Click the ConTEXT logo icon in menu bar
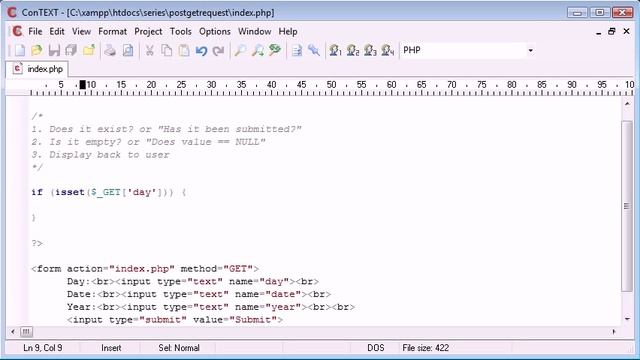 tap(17, 31)
